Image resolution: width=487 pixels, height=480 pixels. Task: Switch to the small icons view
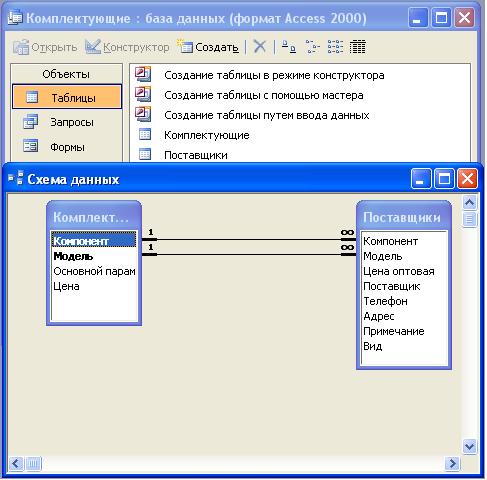click(312, 47)
